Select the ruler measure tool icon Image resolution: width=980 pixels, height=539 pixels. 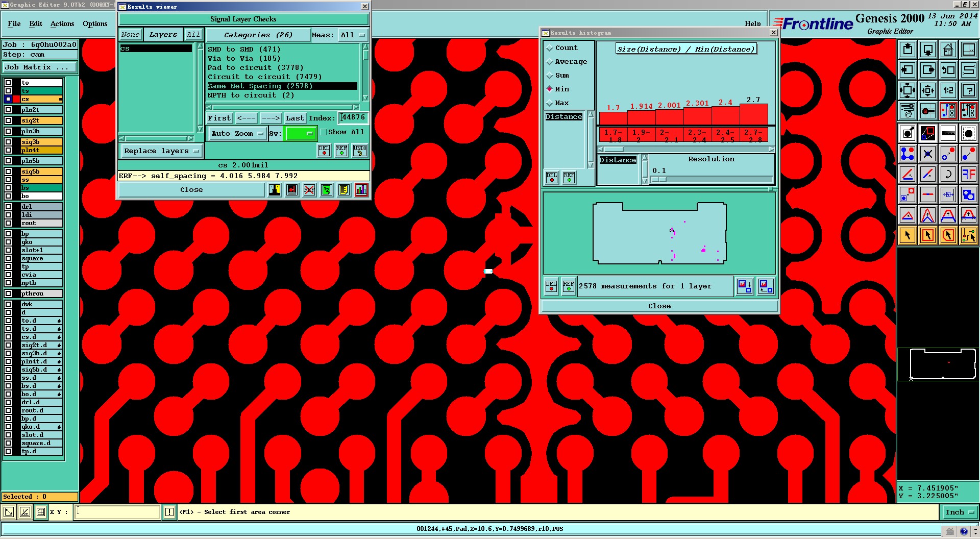pyautogui.click(x=948, y=133)
